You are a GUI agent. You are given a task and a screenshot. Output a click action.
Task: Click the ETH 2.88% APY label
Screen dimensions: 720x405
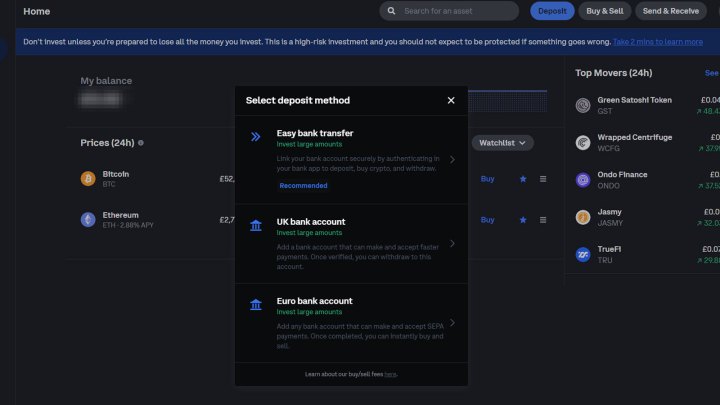pyautogui.click(x=128, y=225)
